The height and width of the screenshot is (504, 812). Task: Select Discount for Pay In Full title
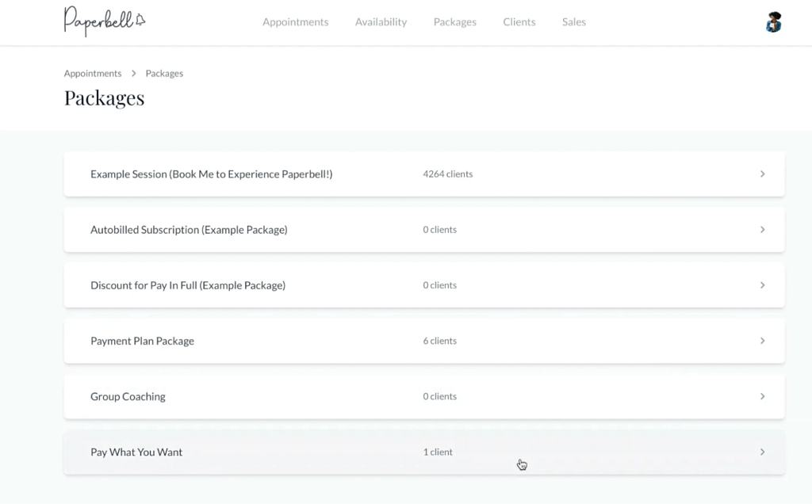[x=188, y=285]
